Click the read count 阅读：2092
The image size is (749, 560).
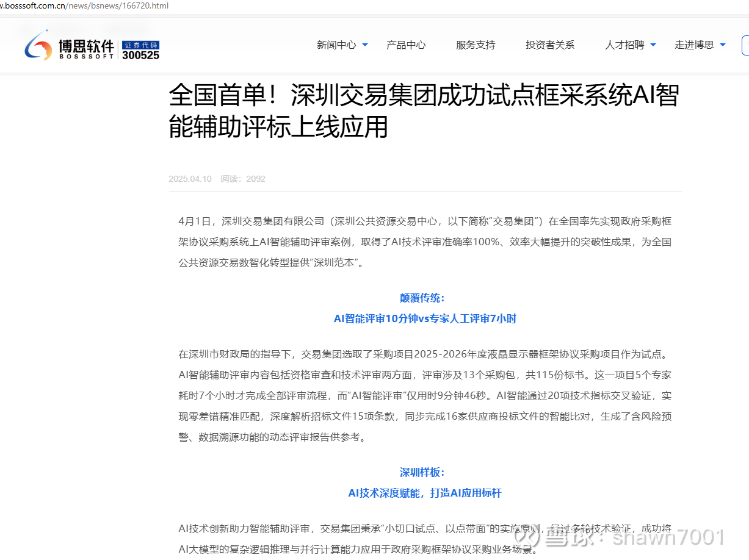coord(243,179)
